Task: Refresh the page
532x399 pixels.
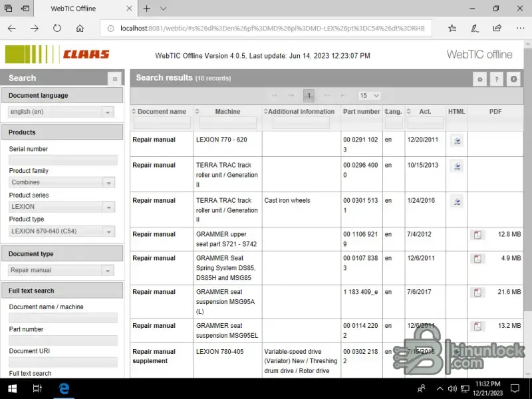Action: pos(57,28)
